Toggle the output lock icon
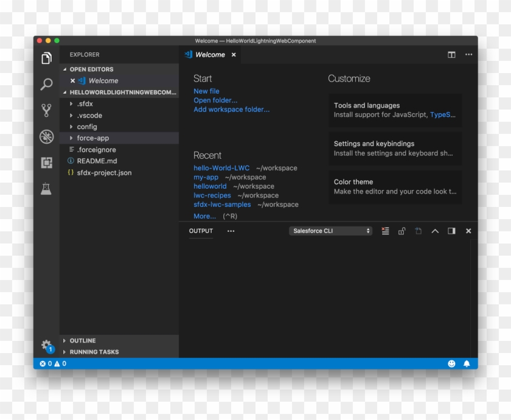The height and width of the screenshot is (420, 511). (401, 231)
